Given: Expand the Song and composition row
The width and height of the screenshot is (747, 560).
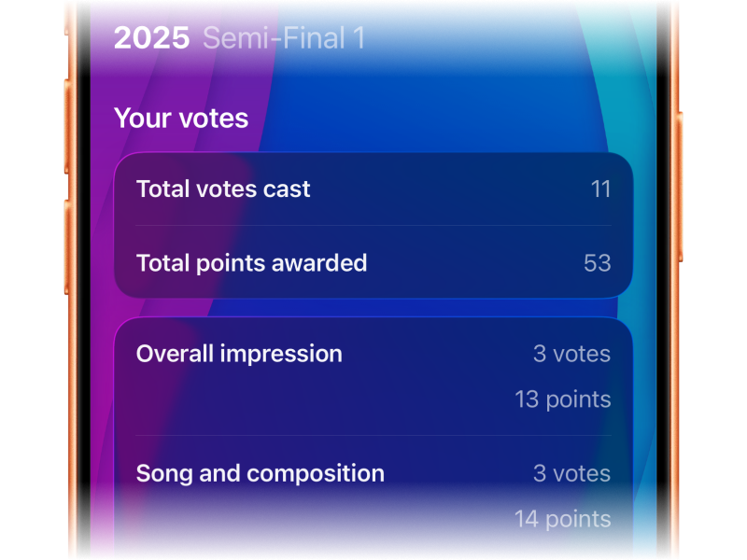Looking at the screenshot, I should 372,496.
